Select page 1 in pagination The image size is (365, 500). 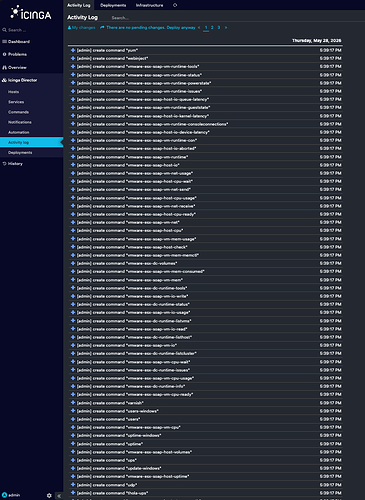tap(206, 28)
